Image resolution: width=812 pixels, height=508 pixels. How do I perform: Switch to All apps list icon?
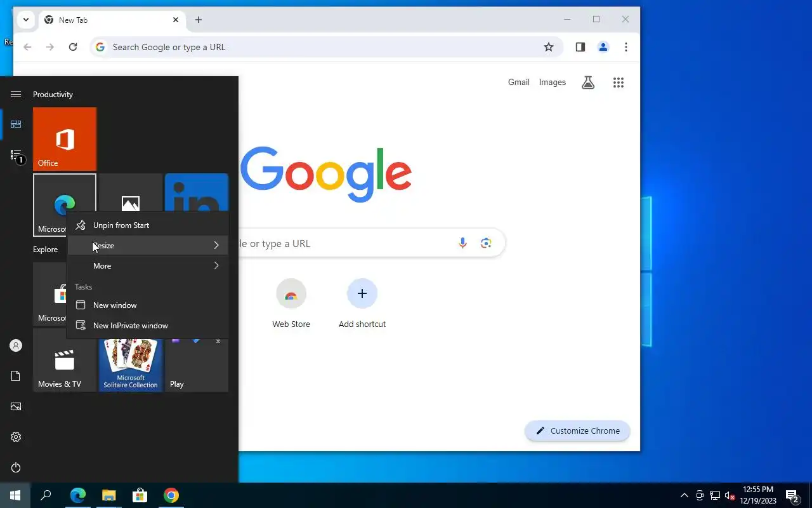click(x=16, y=155)
